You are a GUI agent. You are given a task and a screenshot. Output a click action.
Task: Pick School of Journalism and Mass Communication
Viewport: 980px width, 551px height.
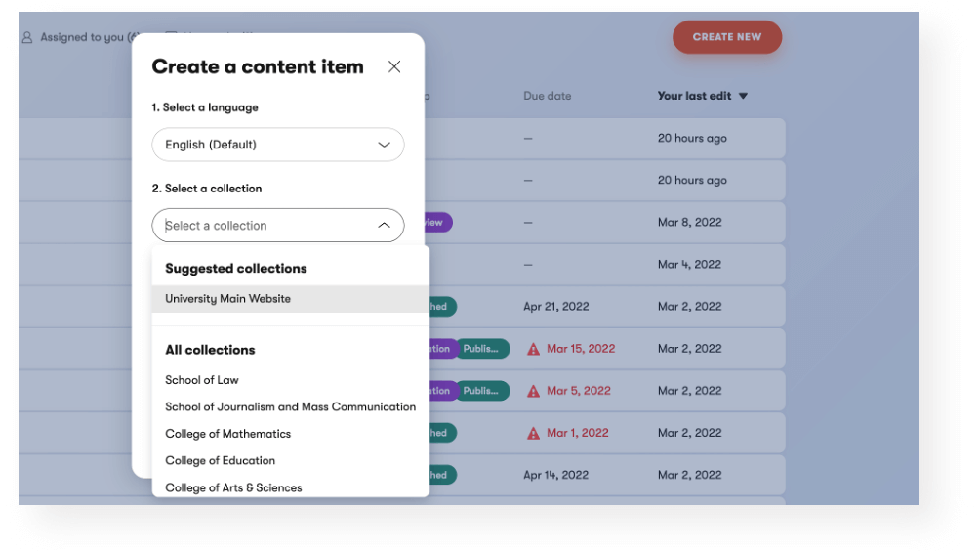tap(290, 406)
